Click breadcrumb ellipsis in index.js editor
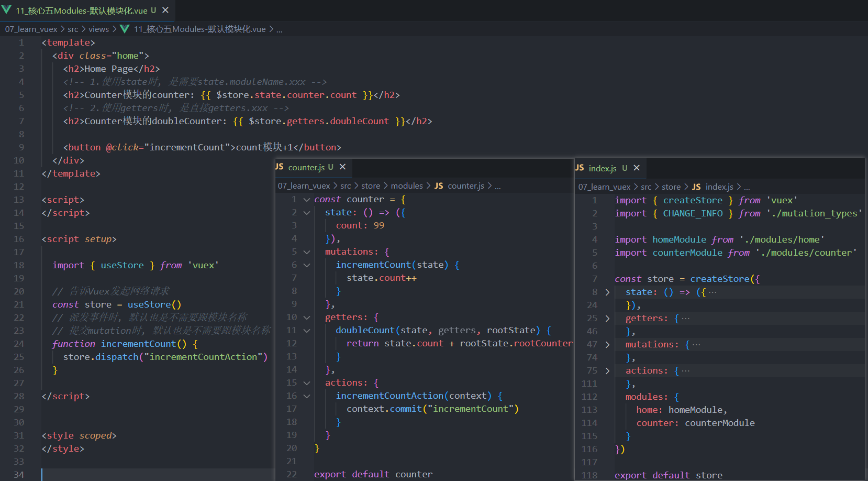 pos(747,188)
